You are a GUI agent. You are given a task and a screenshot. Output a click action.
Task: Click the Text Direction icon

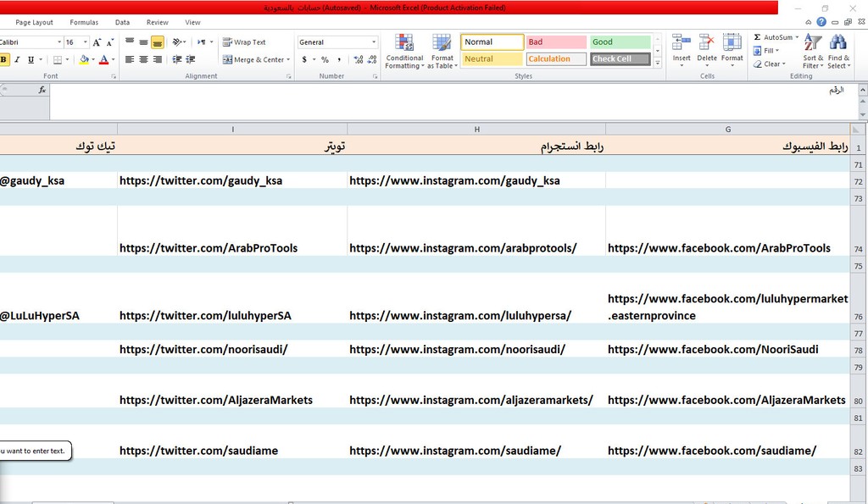pos(202,42)
